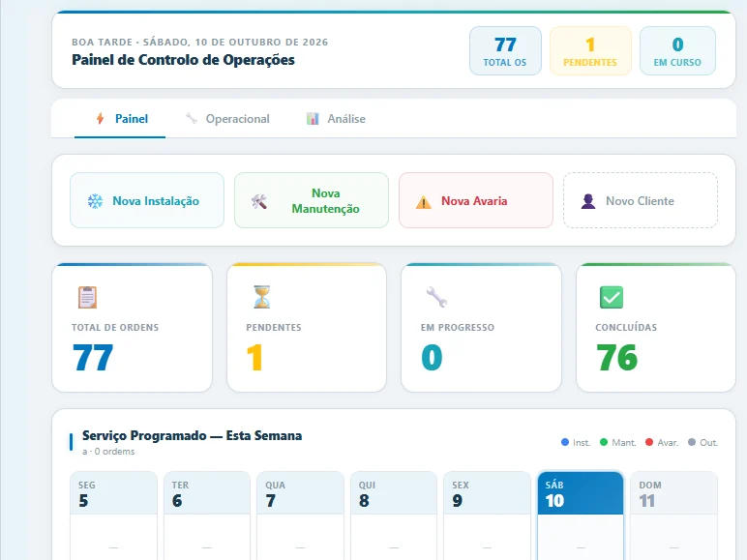
Task: Click the 'a · 0 ordens' subtitle
Action: (x=108, y=452)
